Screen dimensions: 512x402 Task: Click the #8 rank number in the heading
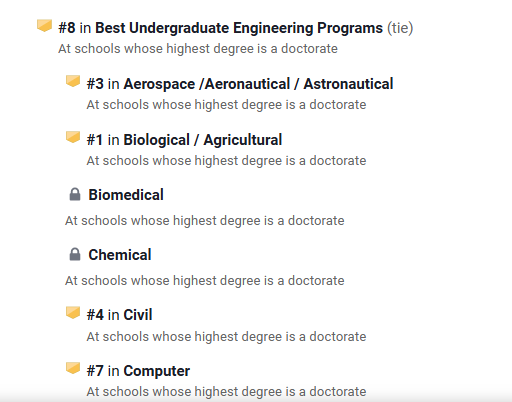(x=67, y=28)
